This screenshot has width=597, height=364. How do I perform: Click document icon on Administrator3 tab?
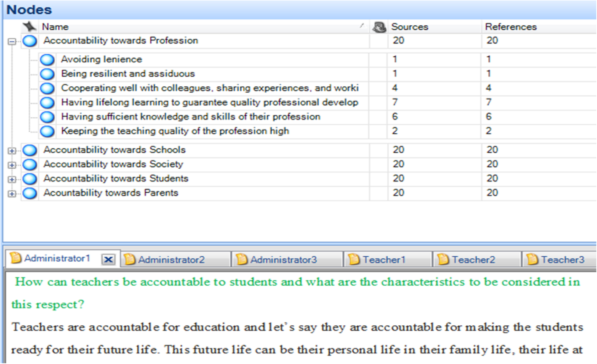[242, 259]
